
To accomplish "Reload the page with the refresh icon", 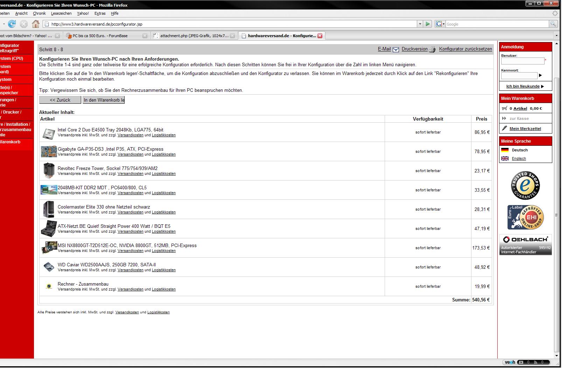I will pos(12,24).
